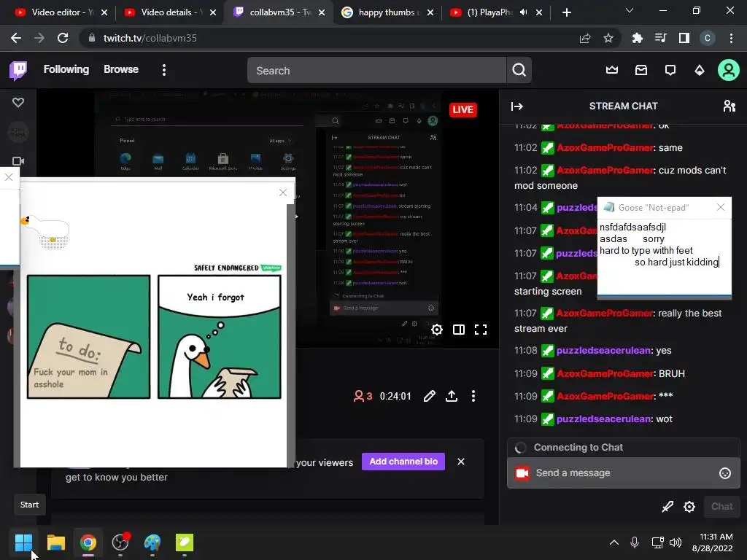Open Chrome three-dot menu
This screenshot has width=747, height=560.
click(x=731, y=38)
